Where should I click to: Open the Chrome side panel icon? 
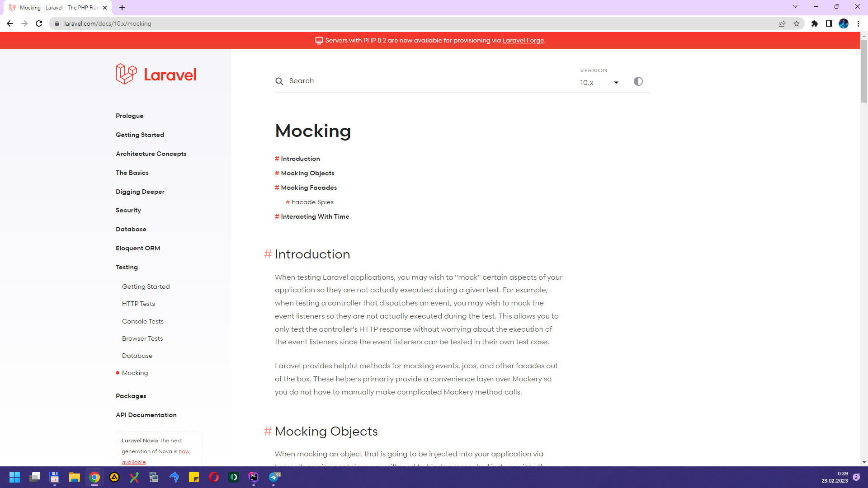(x=829, y=23)
